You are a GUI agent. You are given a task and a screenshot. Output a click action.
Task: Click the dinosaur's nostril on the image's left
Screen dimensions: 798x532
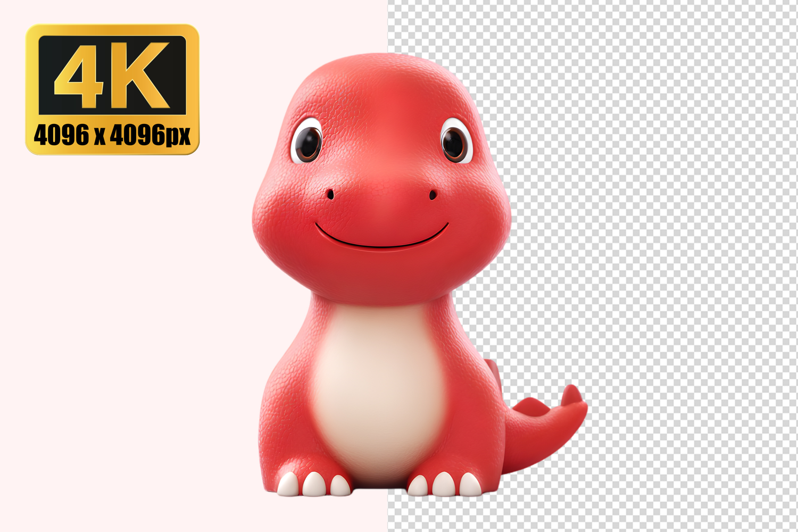[x=330, y=195]
